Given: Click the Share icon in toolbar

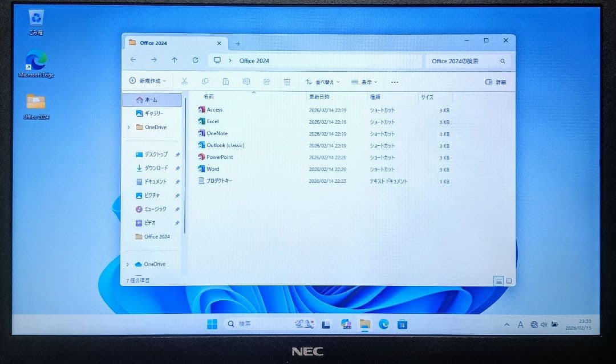Looking at the screenshot, I should pos(267,81).
